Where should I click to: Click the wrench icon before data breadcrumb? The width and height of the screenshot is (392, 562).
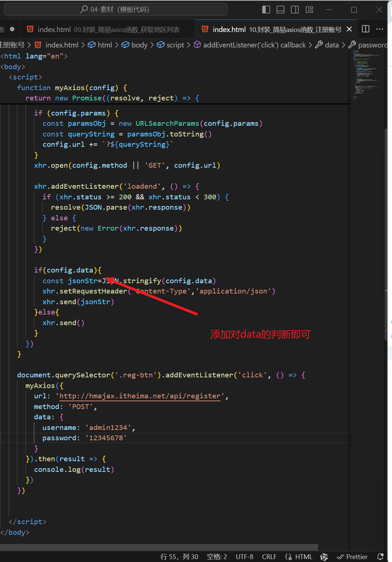pyautogui.click(x=319, y=45)
